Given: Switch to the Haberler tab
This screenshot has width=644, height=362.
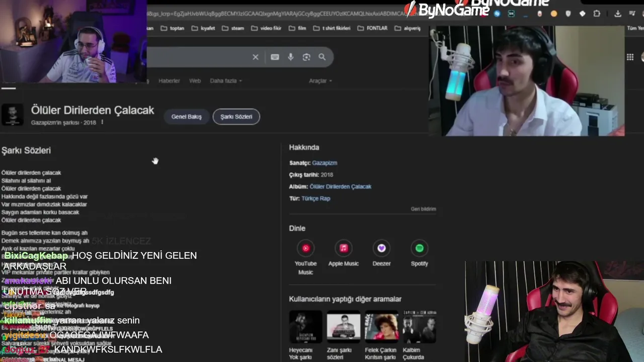Looking at the screenshot, I should [169, 80].
